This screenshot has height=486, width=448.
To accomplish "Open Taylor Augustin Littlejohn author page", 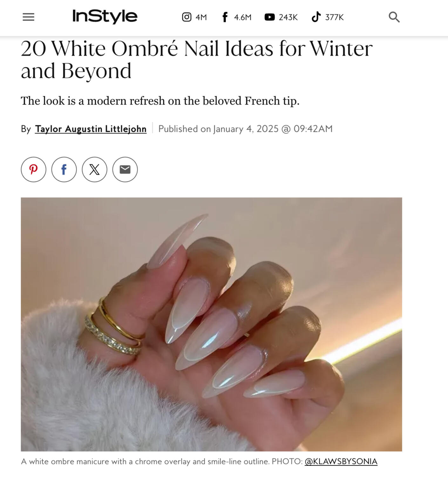I will point(91,129).
